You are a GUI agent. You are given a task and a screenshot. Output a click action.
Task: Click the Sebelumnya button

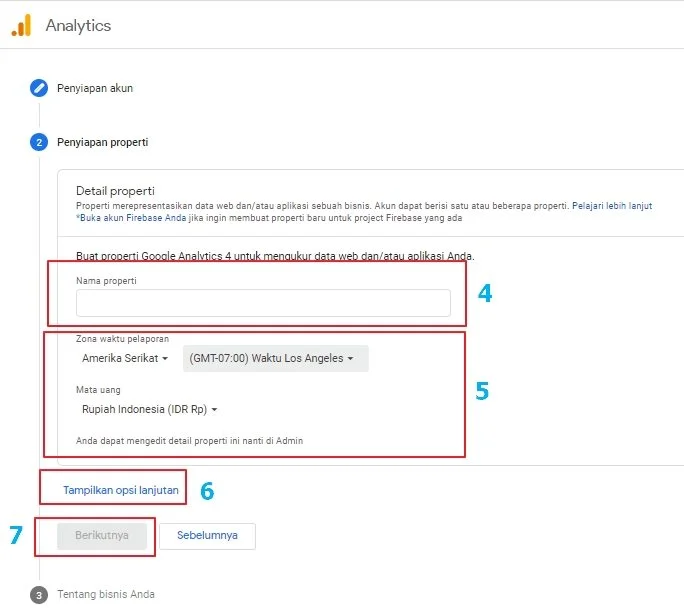[207, 535]
